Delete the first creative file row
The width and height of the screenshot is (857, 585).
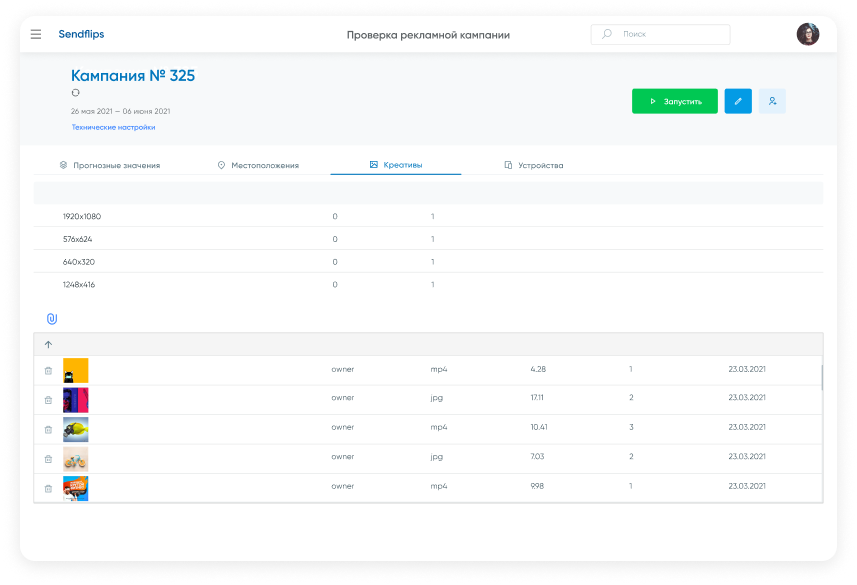coord(48,370)
